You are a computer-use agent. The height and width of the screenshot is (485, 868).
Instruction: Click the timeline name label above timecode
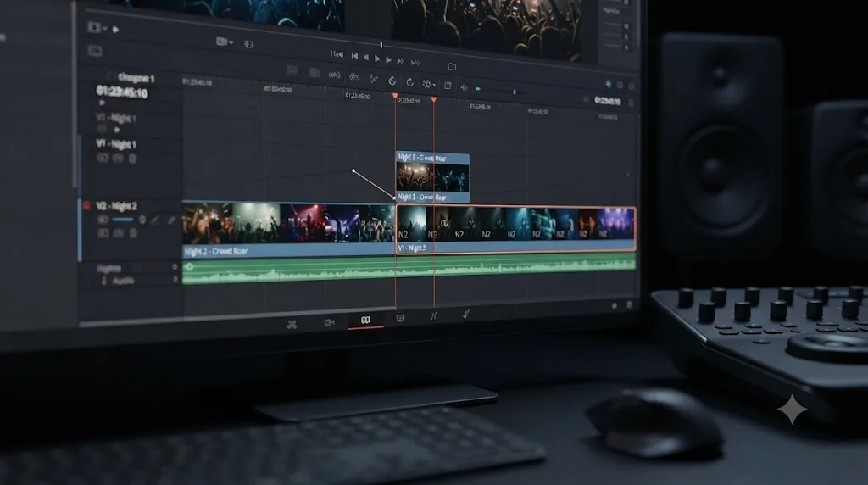click(136, 78)
